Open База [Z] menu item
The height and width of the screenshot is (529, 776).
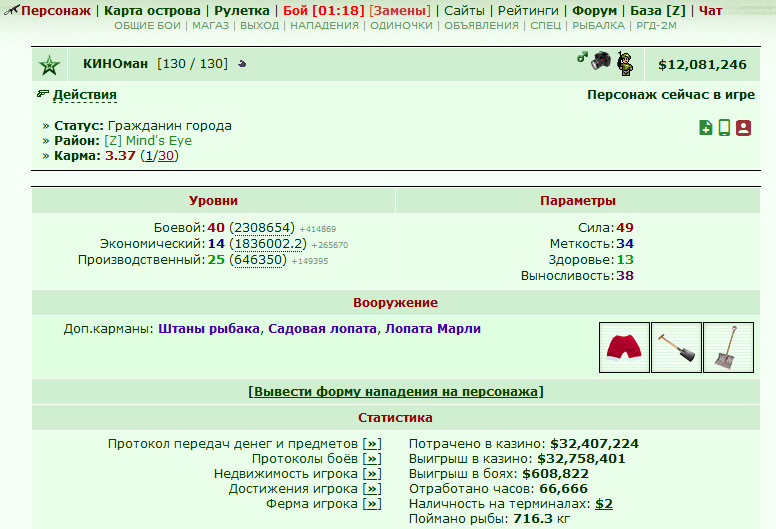point(658,10)
